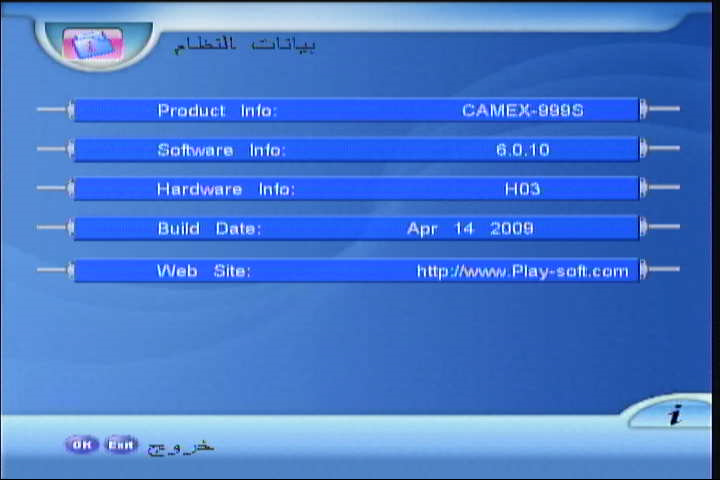Click the hardware value H03
720x480 pixels.
(523, 189)
